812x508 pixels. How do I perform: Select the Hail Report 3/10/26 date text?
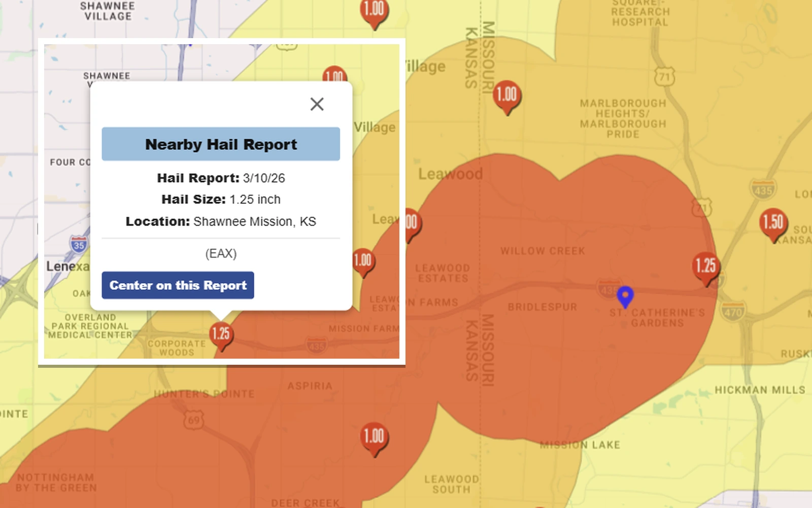pyautogui.click(x=221, y=178)
